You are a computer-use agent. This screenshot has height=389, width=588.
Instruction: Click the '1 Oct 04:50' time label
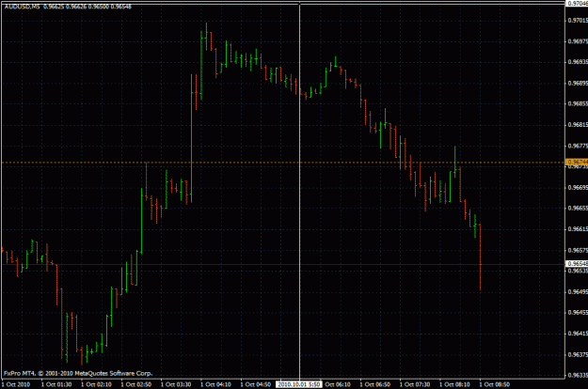point(255,384)
